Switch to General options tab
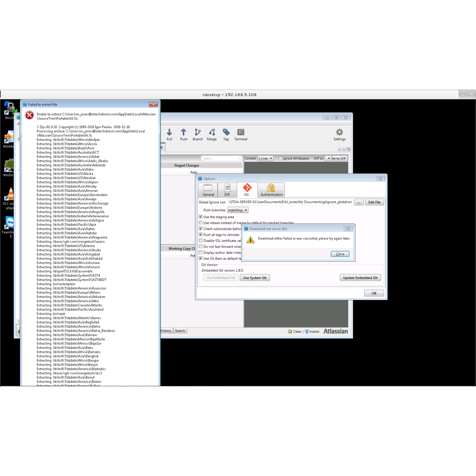The width and height of the screenshot is (476, 476). point(208,190)
